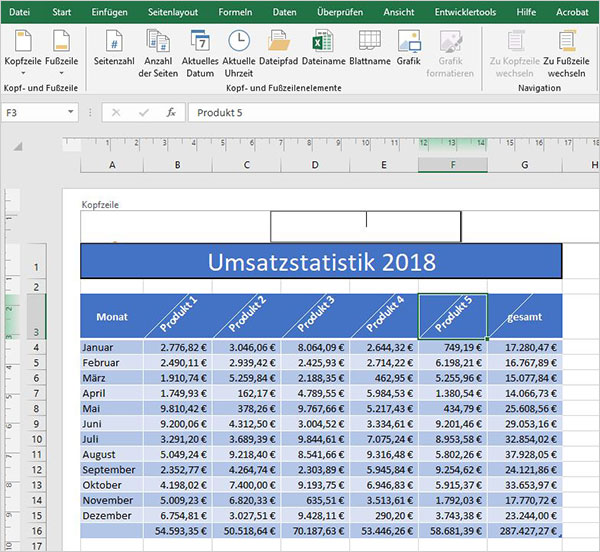
Task: Select cell with 9.844,61 €
Action: pyautogui.click(x=315, y=439)
